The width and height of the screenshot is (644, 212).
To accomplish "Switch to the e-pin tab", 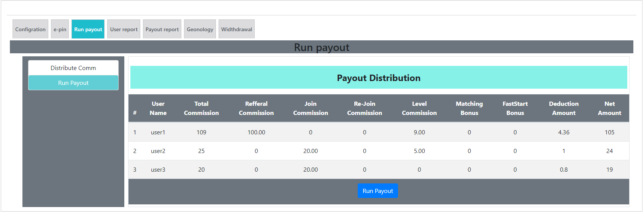I will (x=60, y=29).
